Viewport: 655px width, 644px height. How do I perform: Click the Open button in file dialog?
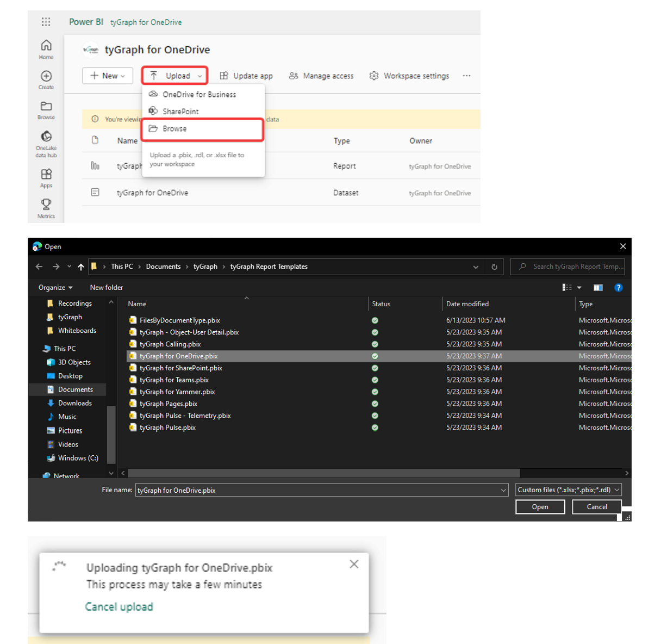click(x=540, y=507)
